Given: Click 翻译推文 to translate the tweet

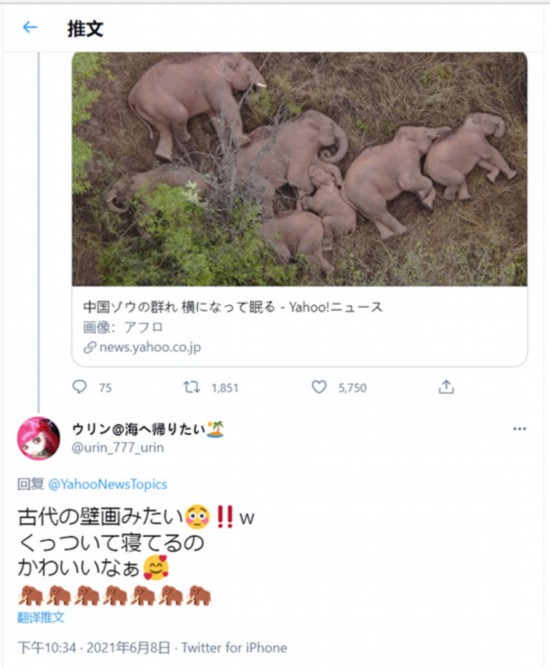Looking at the screenshot, I should [x=41, y=617].
